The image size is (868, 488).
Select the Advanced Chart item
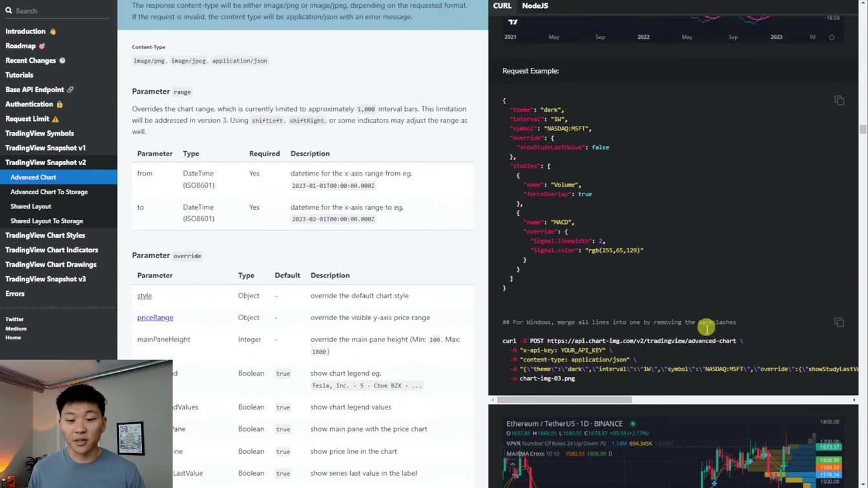point(58,178)
